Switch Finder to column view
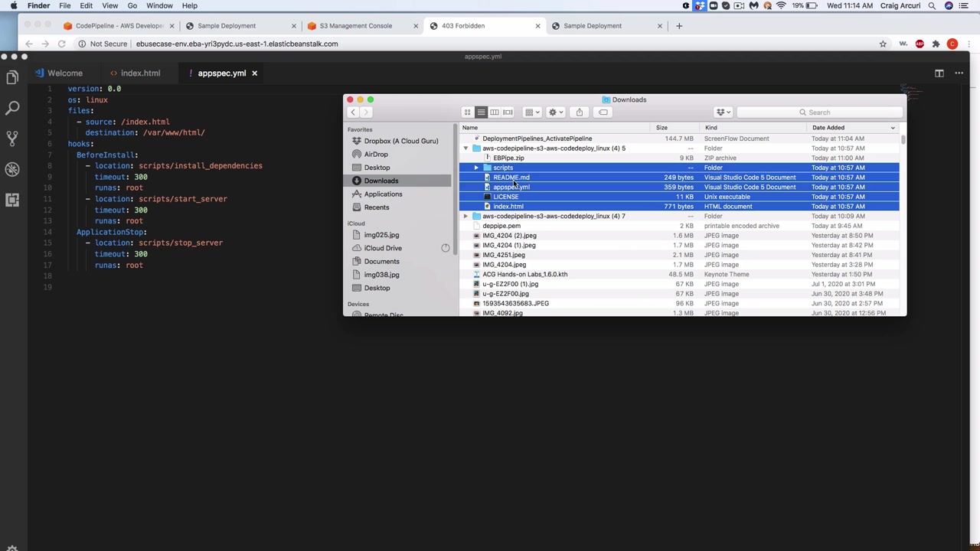The image size is (980, 551). pos(495,112)
